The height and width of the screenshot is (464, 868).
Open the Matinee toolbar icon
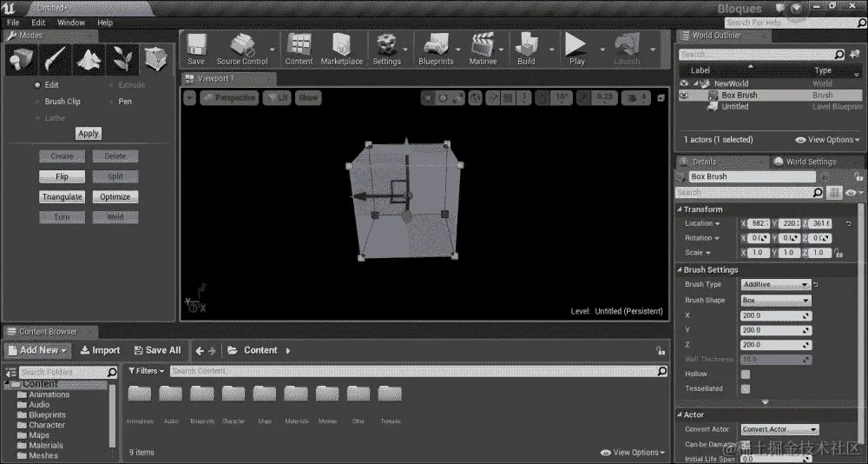click(483, 50)
